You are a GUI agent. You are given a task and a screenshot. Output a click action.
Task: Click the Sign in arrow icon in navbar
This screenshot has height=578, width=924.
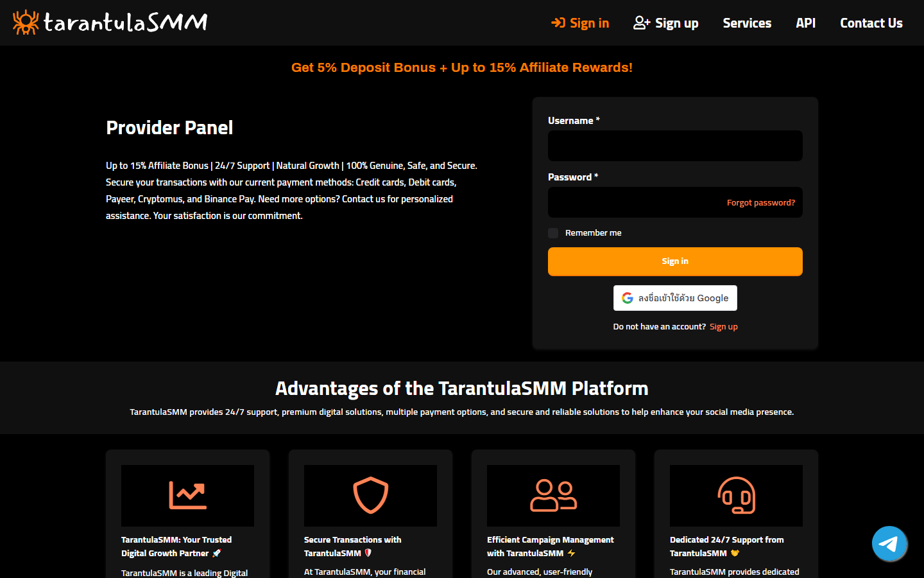click(556, 22)
